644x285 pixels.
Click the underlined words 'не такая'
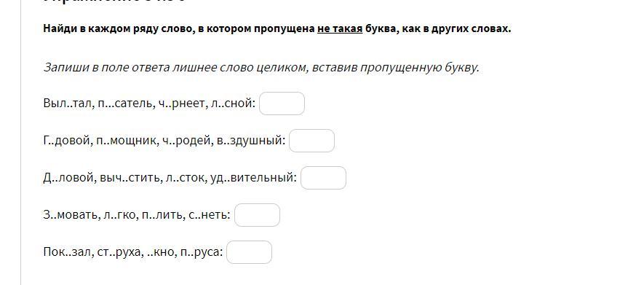click(x=340, y=28)
